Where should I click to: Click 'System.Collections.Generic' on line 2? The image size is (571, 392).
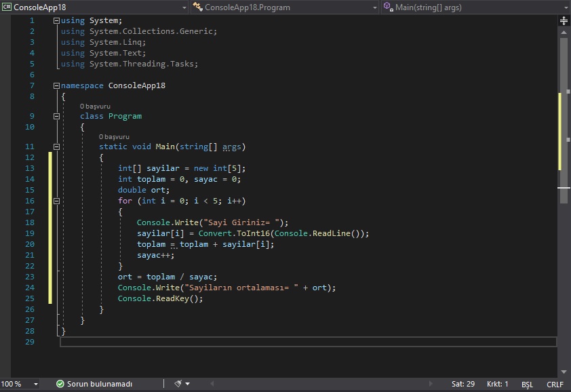(x=151, y=31)
